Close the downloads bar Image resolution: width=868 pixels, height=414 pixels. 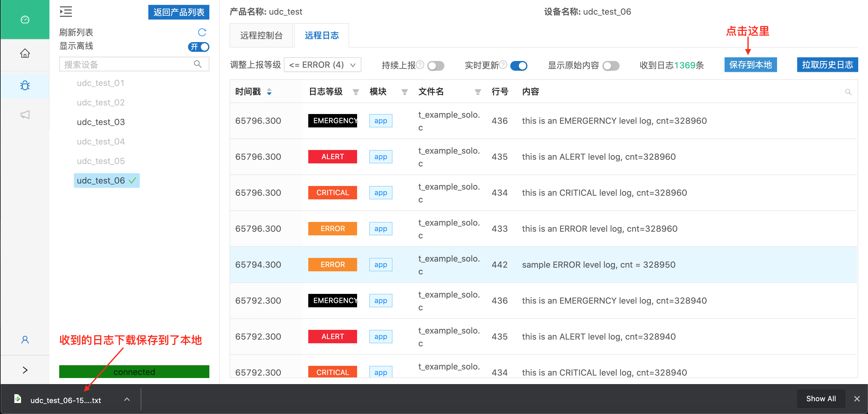click(857, 399)
